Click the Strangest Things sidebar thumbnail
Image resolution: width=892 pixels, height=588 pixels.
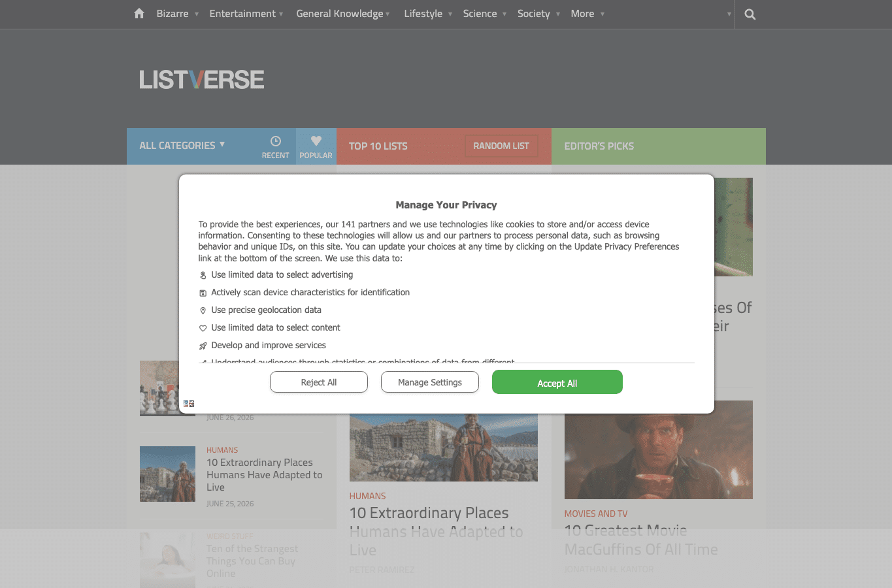pyautogui.click(x=167, y=560)
